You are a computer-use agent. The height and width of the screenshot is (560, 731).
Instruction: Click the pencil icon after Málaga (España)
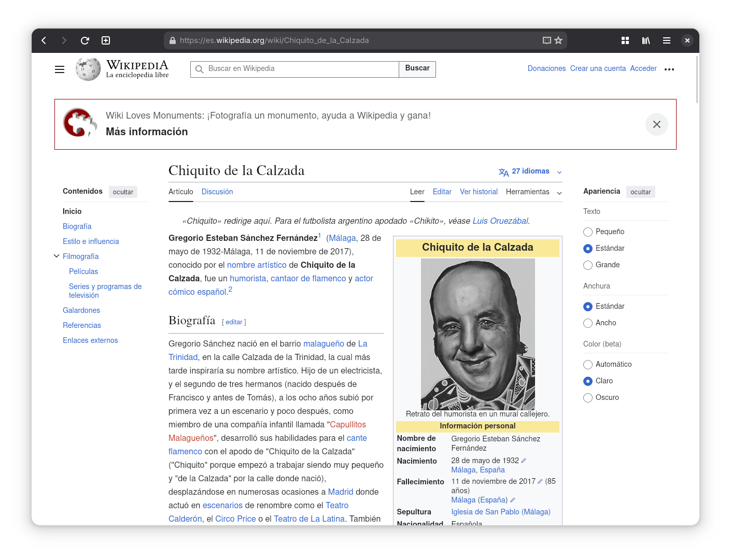pyautogui.click(x=513, y=500)
